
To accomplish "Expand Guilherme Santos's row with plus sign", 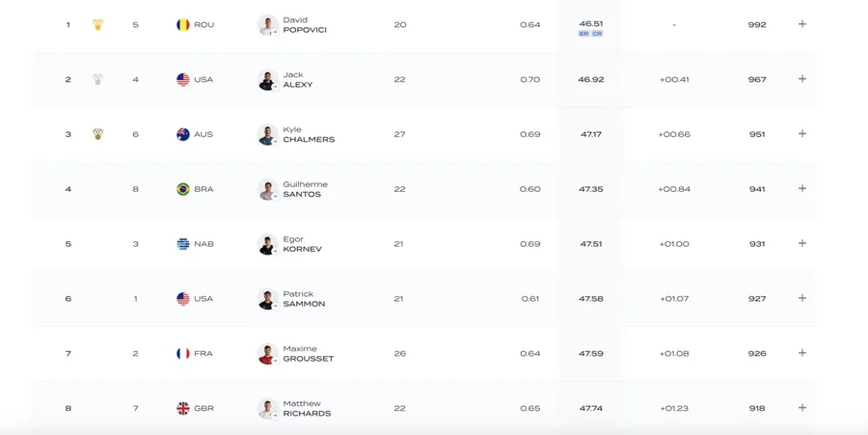I will [802, 188].
